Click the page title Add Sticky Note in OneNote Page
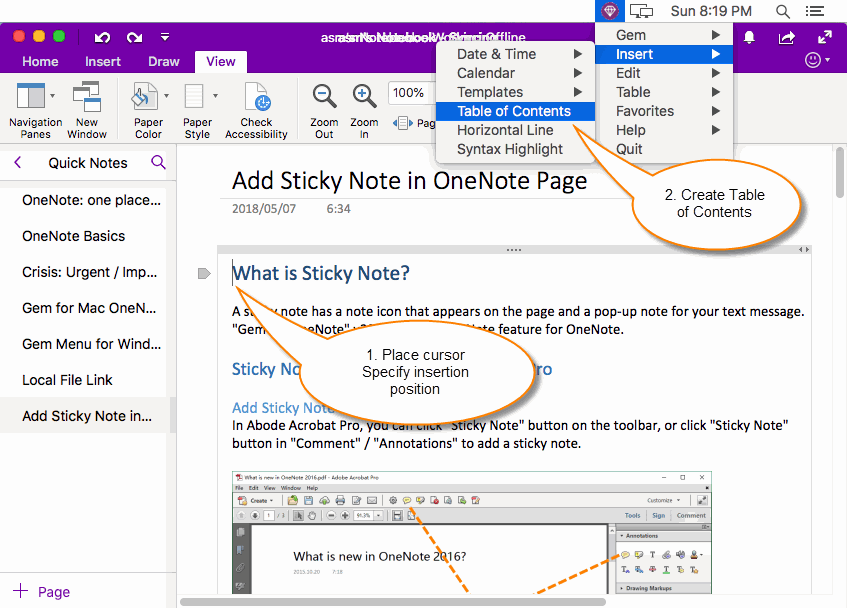Viewport: 847px width, 608px height. (x=409, y=181)
